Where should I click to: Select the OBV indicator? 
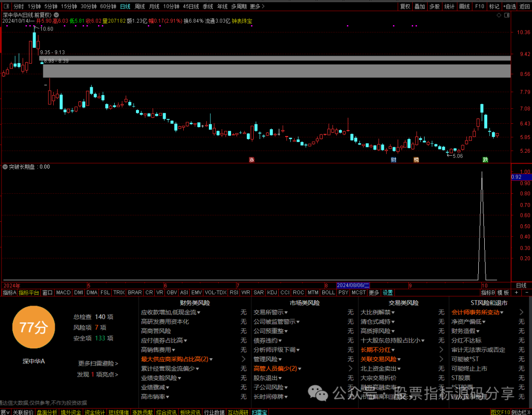point(172,292)
